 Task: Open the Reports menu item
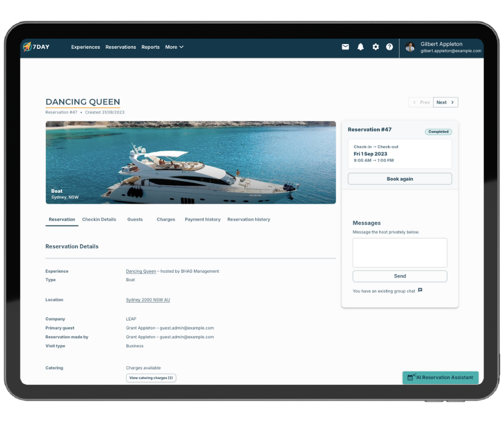click(x=150, y=47)
